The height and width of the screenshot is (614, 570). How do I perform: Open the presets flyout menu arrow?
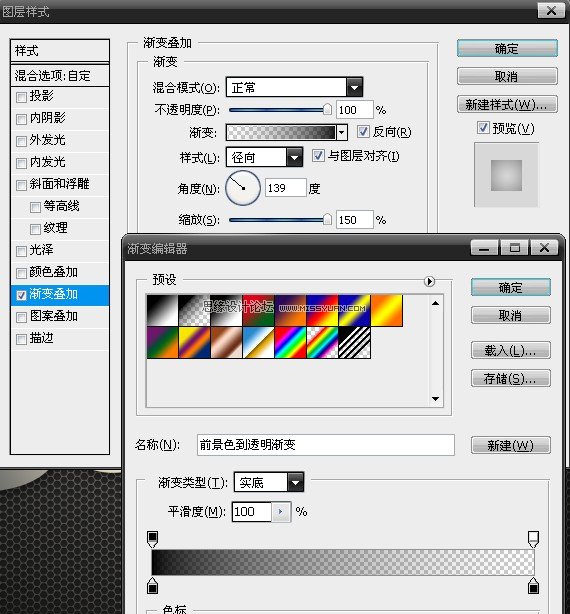tap(429, 281)
